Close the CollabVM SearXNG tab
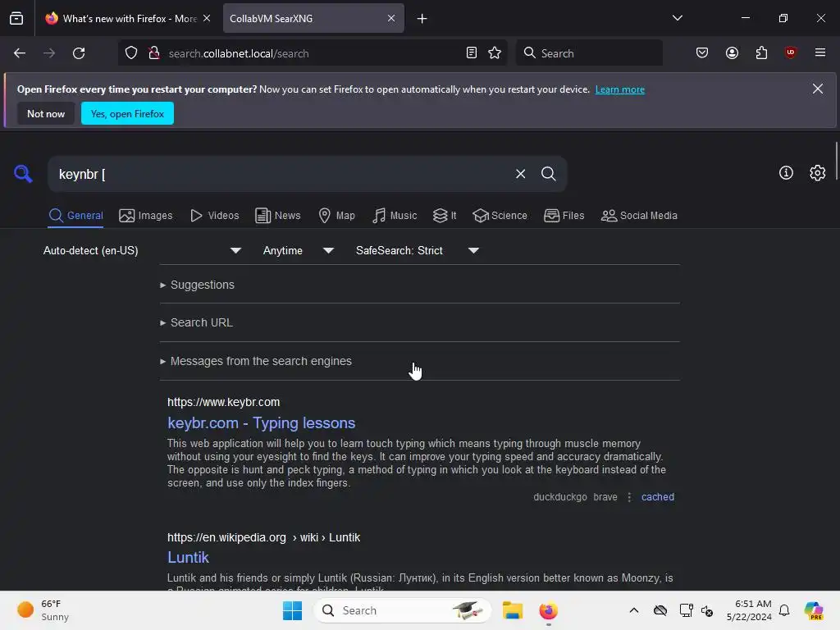This screenshot has width=840, height=630. pyautogui.click(x=391, y=18)
